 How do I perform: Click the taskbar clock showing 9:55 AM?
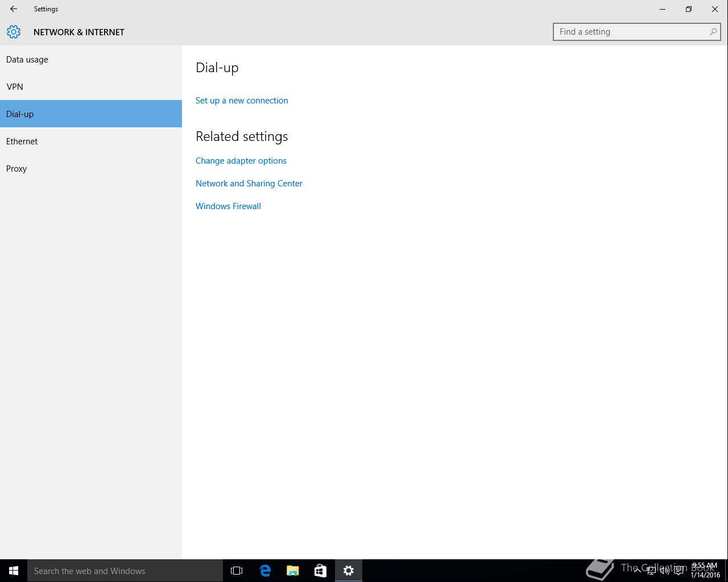pos(705,571)
